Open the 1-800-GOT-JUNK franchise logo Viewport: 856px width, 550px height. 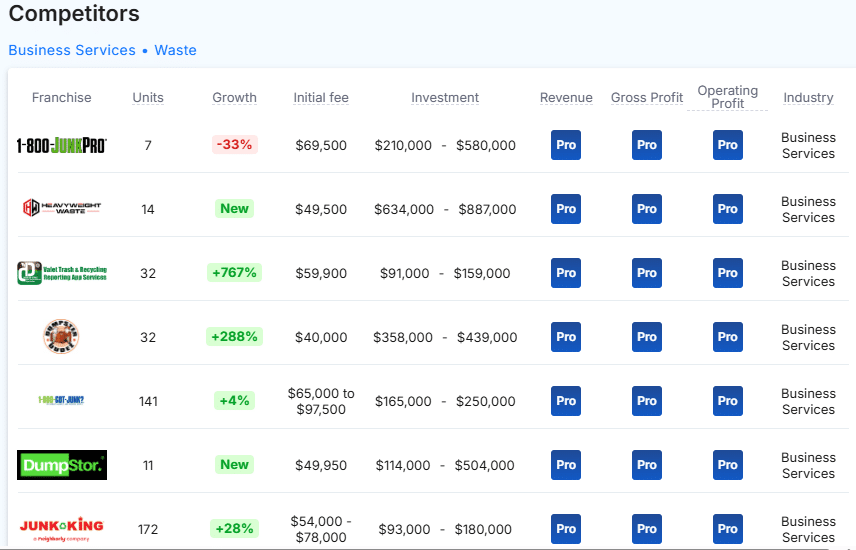click(x=61, y=400)
